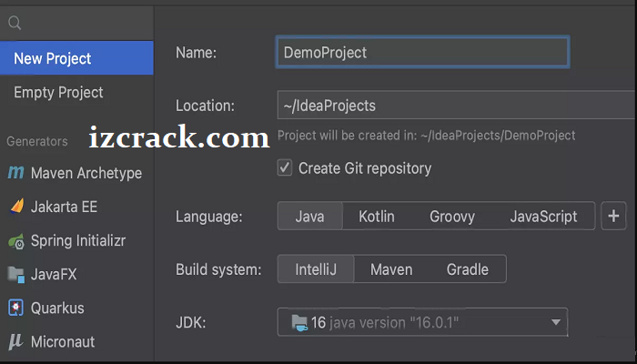Screen dimensions: 637x364
Task: Open Quarkus generator entry
Action: pyautogui.click(x=76, y=308)
